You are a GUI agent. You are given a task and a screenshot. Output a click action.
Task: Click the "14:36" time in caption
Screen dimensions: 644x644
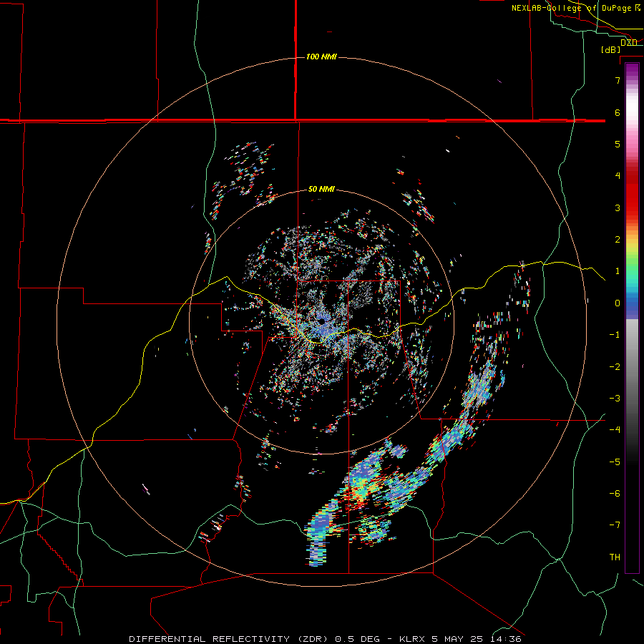click(x=504, y=639)
